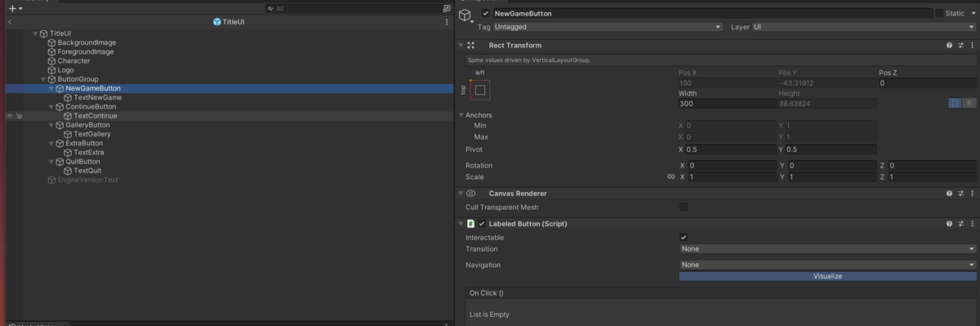
Task: Collapse the QuitButton tree node
Action: [x=51, y=162]
